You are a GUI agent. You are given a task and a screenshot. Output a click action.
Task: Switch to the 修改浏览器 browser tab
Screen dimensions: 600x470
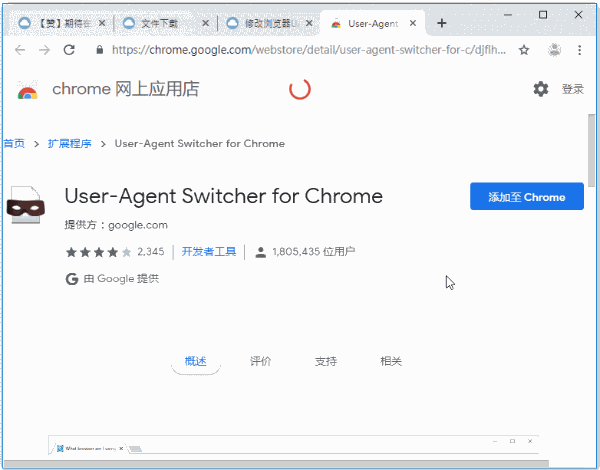[268, 23]
